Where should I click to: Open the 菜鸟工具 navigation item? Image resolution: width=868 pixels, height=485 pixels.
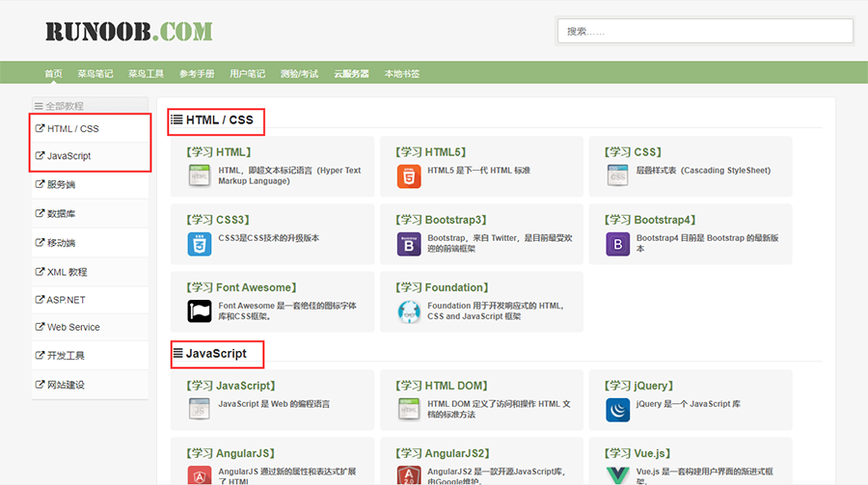147,73
